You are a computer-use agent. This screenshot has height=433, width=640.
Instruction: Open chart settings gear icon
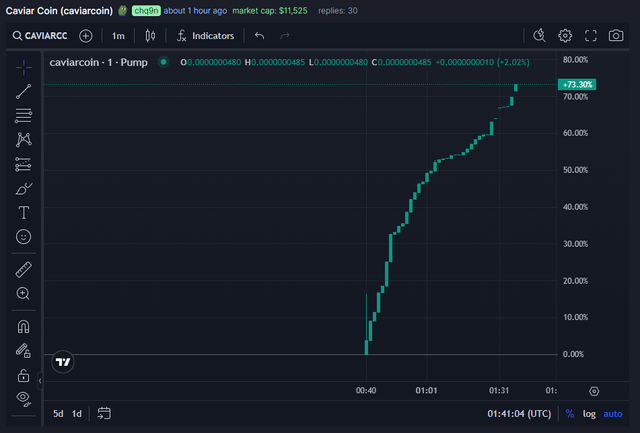pyautogui.click(x=565, y=36)
